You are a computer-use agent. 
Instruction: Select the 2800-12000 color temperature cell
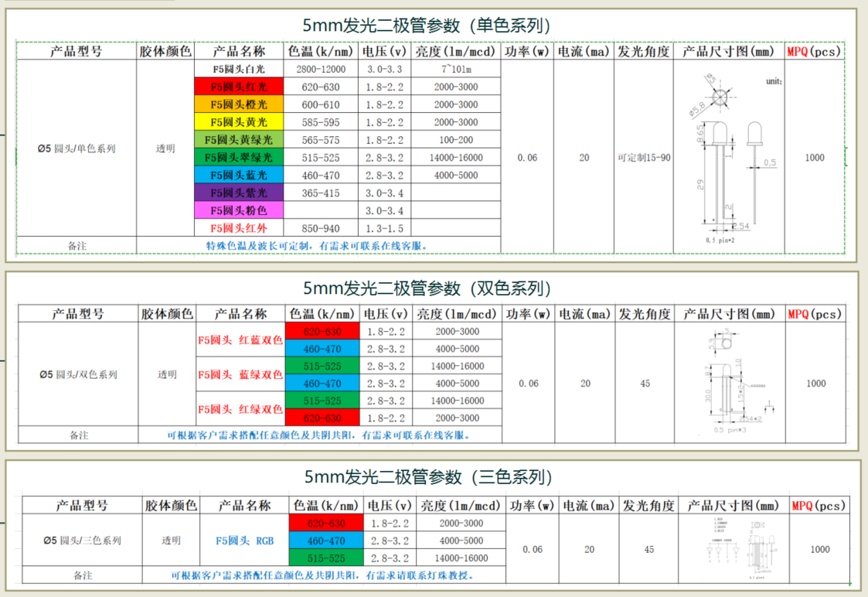pyautogui.click(x=321, y=69)
